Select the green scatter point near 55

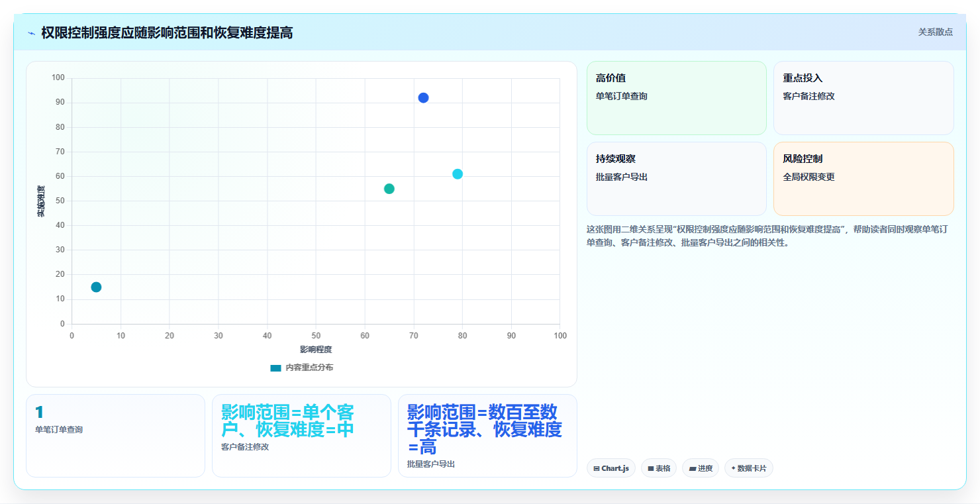click(x=389, y=189)
